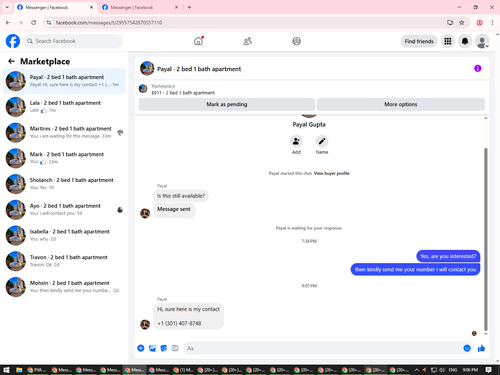Show hidden system tray icons
500x375 pixels.
(417, 370)
